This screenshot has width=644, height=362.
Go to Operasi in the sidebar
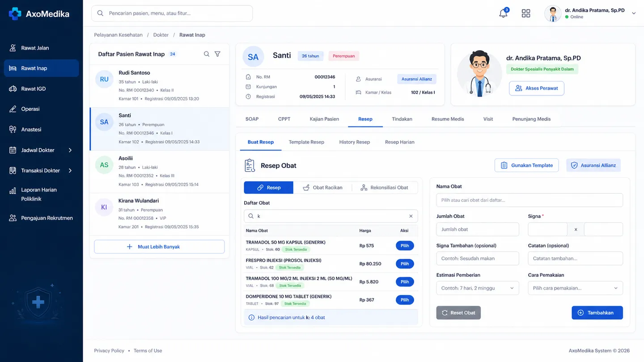41,109
